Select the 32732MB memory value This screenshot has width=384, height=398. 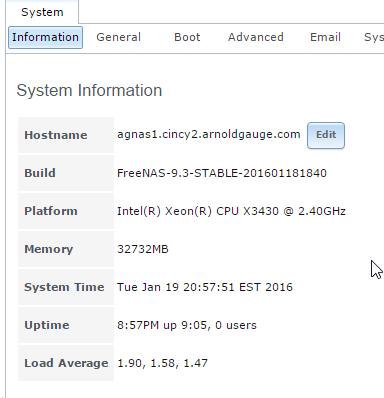click(x=143, y=249)
